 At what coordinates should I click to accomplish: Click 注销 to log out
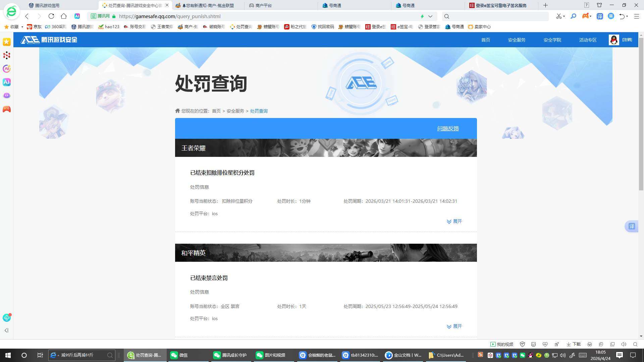[627, 40]
